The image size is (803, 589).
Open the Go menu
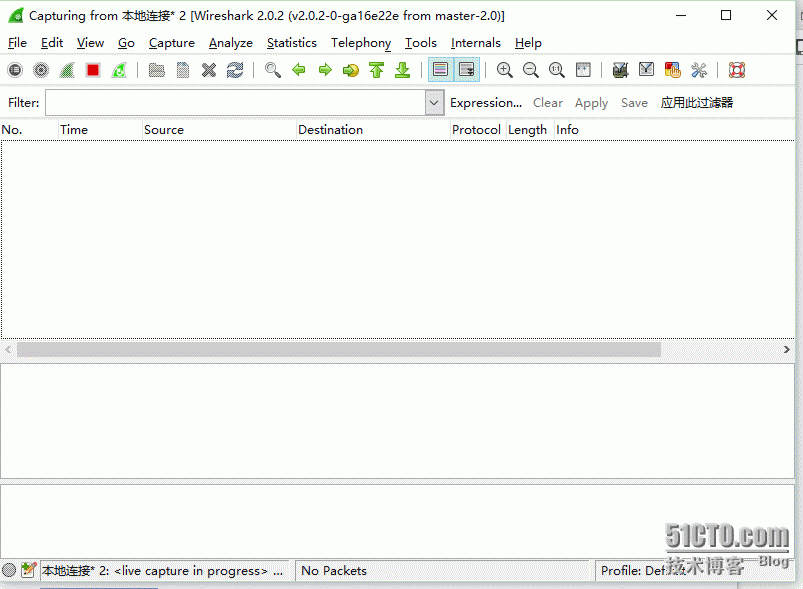click(126, 43)
